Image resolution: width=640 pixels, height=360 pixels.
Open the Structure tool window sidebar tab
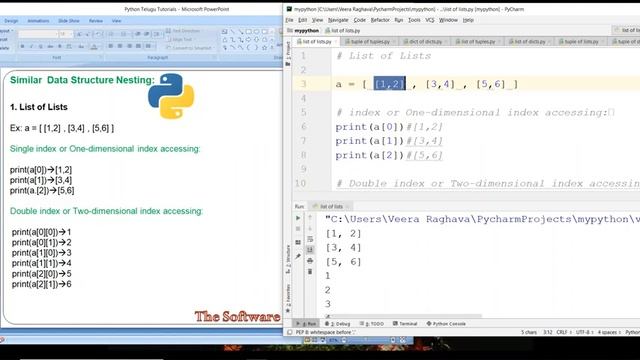pos(288,260)
